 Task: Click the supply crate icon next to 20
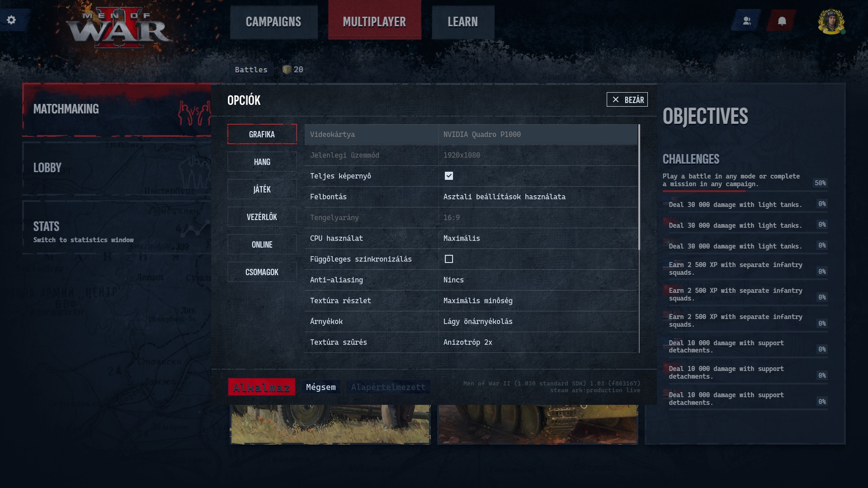pyautogui.click(x=287, y=70)
